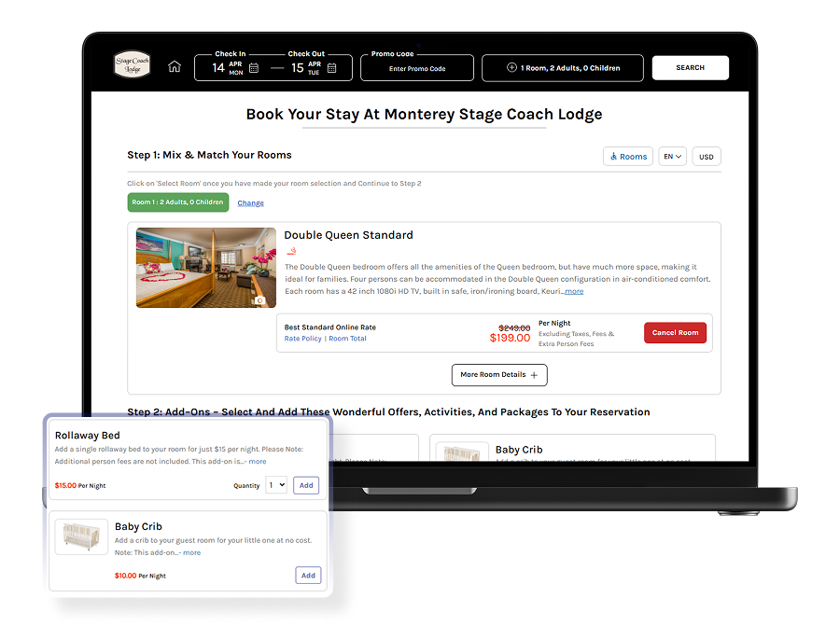Click the Step 1: Mix & Match Your Rooms heading
840x626 pixels.
tap(209, 155)
